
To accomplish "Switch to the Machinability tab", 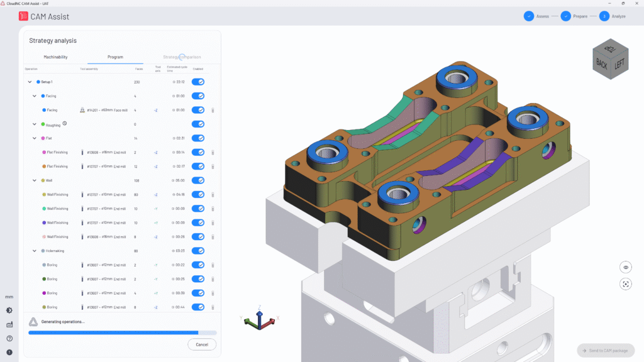I will [x=55, y=57].
